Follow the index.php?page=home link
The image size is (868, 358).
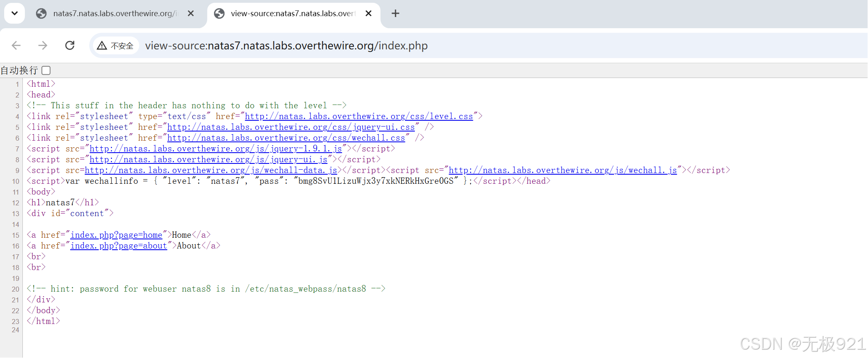click(116, 235)
